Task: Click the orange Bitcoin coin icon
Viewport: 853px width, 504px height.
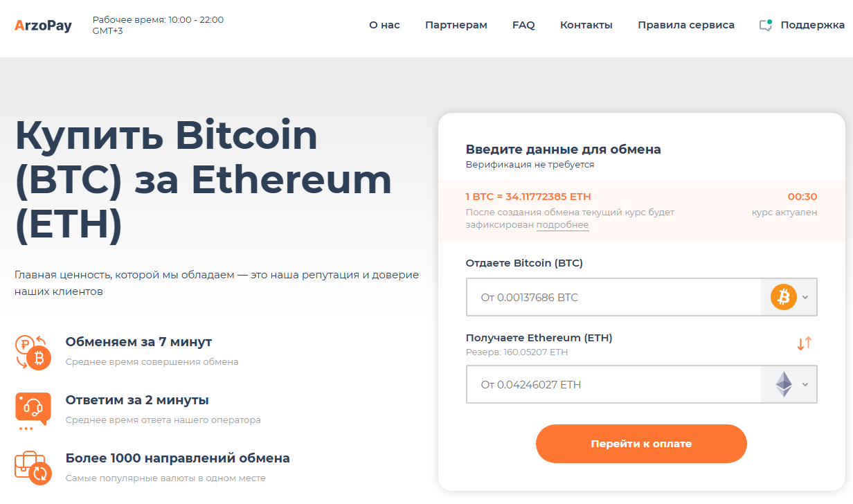Action: click(783, 298)
